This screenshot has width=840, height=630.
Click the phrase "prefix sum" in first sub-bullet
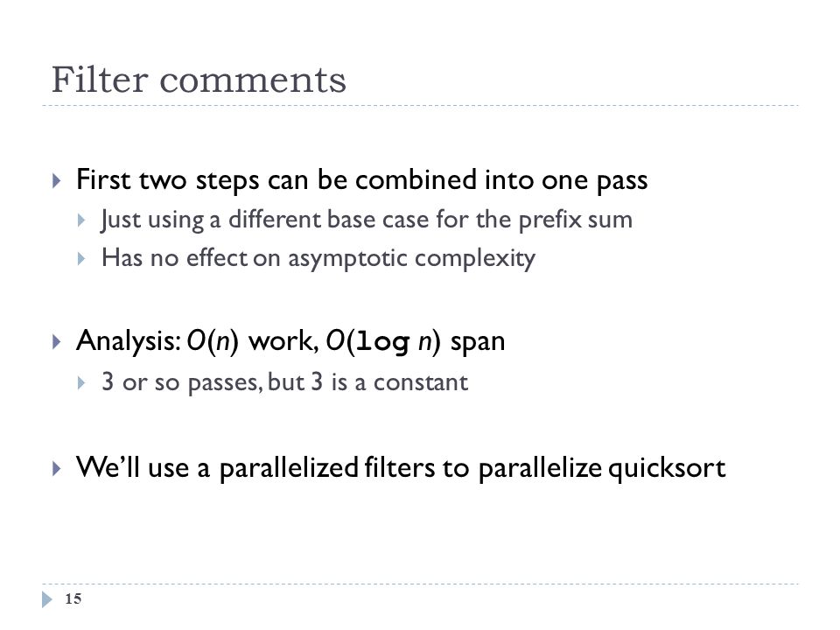click(576, 220)
